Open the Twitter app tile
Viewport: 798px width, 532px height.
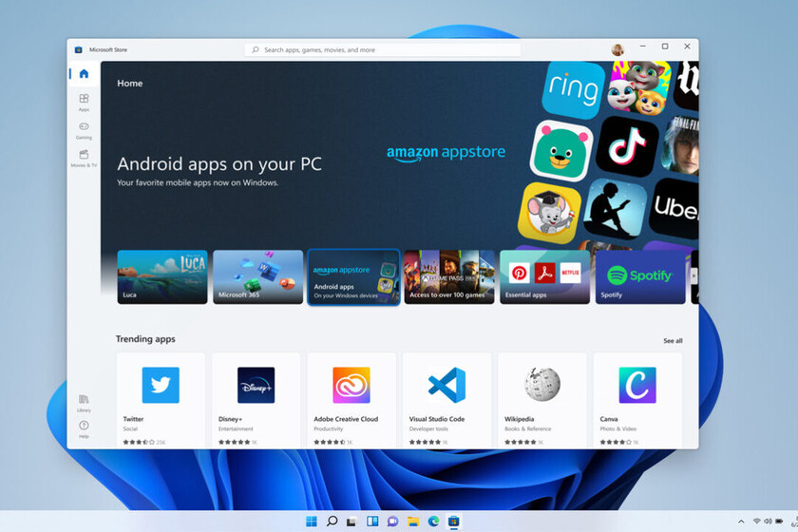[161, 401]
